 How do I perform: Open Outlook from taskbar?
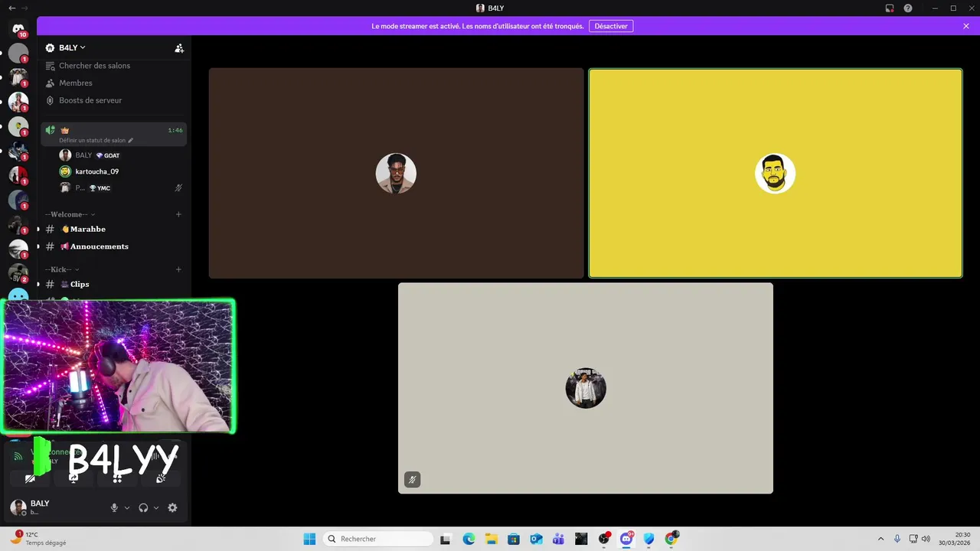point(536,539)
